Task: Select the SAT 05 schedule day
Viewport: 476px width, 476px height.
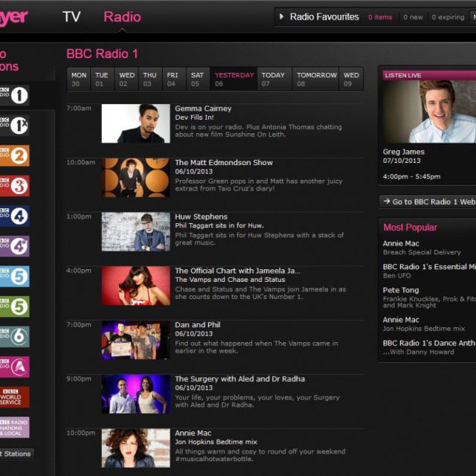Action: tap(198, 79)
